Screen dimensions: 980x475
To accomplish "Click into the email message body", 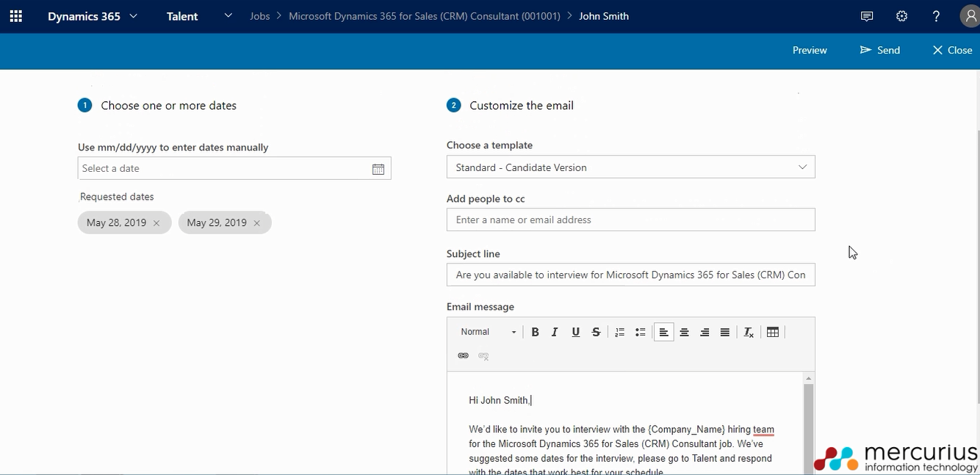I will pyautogui.click(x=625, y=424).
